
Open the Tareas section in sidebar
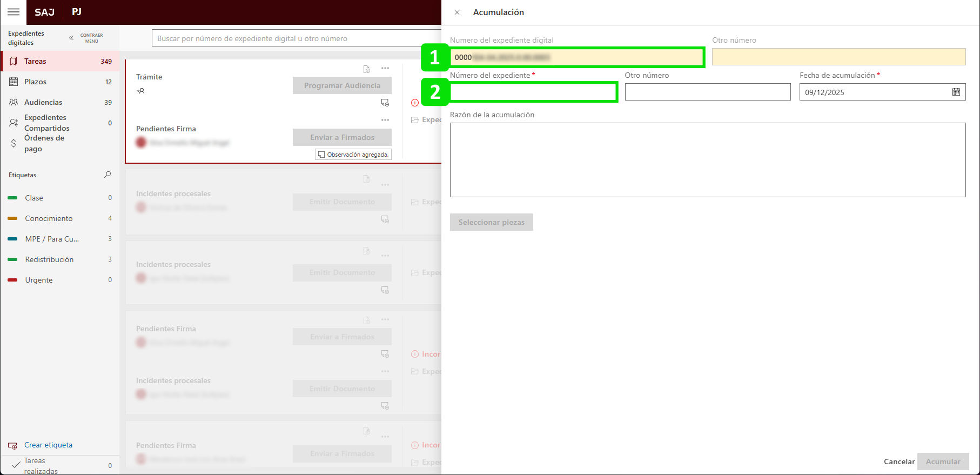(x=36, y=61)
